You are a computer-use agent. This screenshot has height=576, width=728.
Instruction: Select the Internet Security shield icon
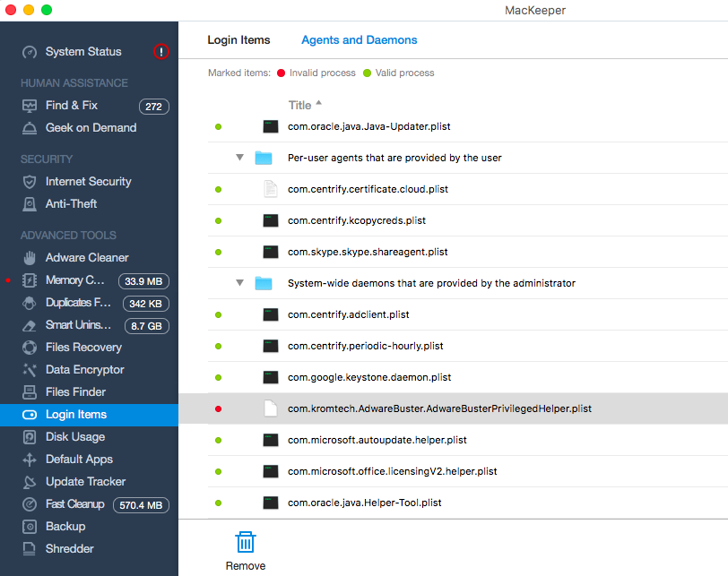30,181
